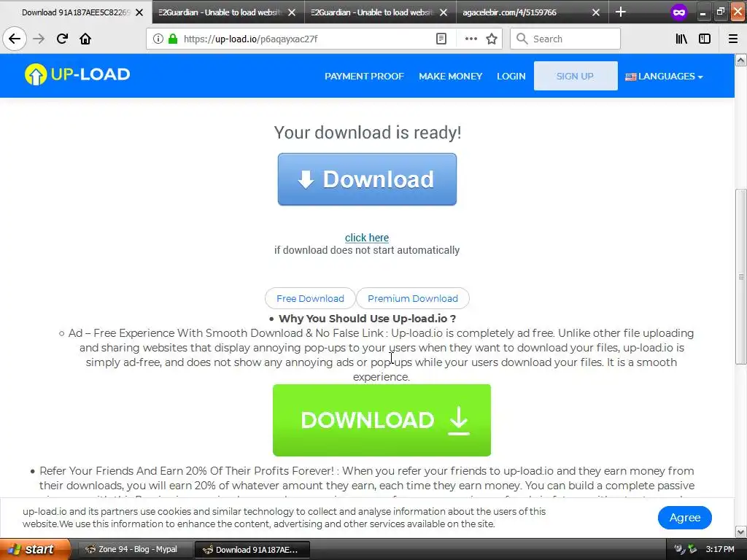
Task: Agree to the cookie notice
Action: coord(684,518)
